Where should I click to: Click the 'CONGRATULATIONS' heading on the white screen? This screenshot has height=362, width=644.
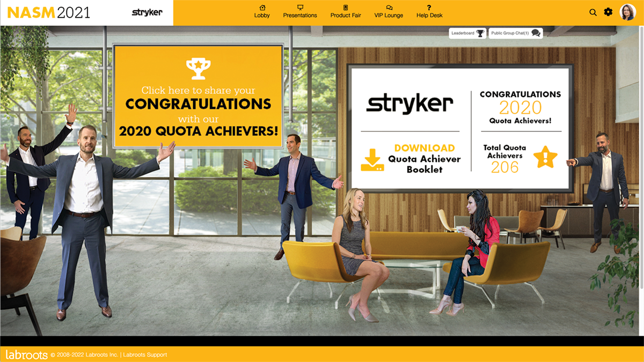pyautogui.click(x=520, y=94)
